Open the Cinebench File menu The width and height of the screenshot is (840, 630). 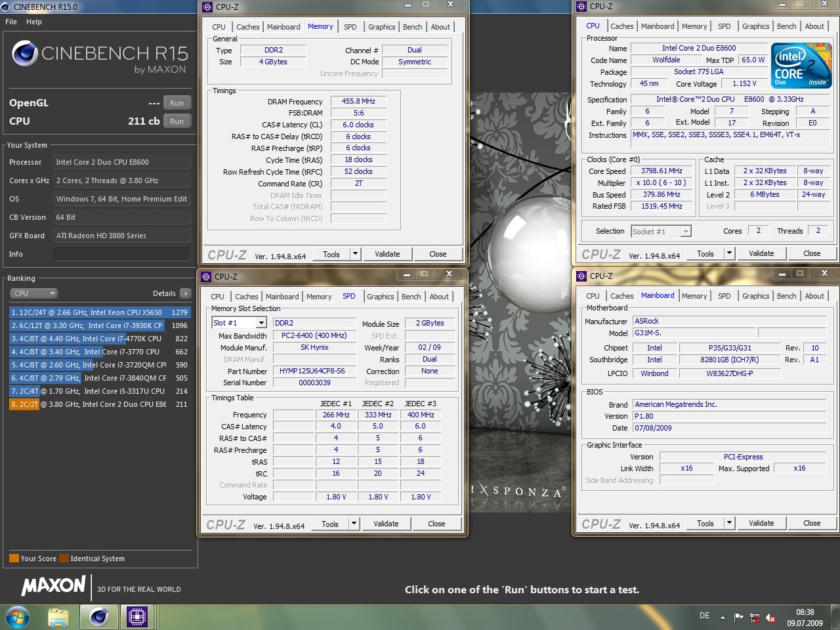pyautogui.click(x=11, y=22)
